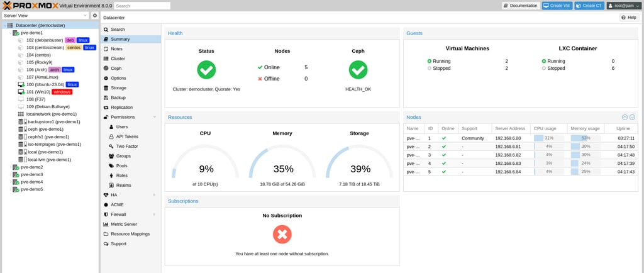Click the Ceph icon in side menu
The width and height of the screenshot is (644, 273).
point(106,69)
